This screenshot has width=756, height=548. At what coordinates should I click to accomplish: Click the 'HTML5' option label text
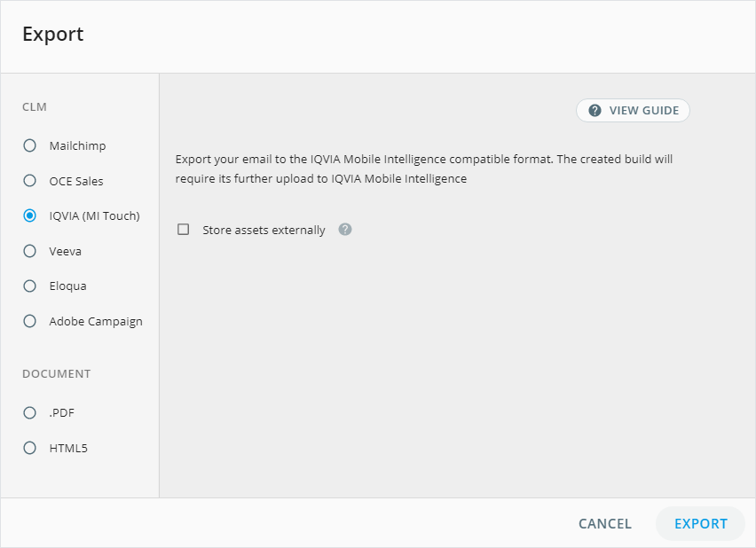(68, 448)
